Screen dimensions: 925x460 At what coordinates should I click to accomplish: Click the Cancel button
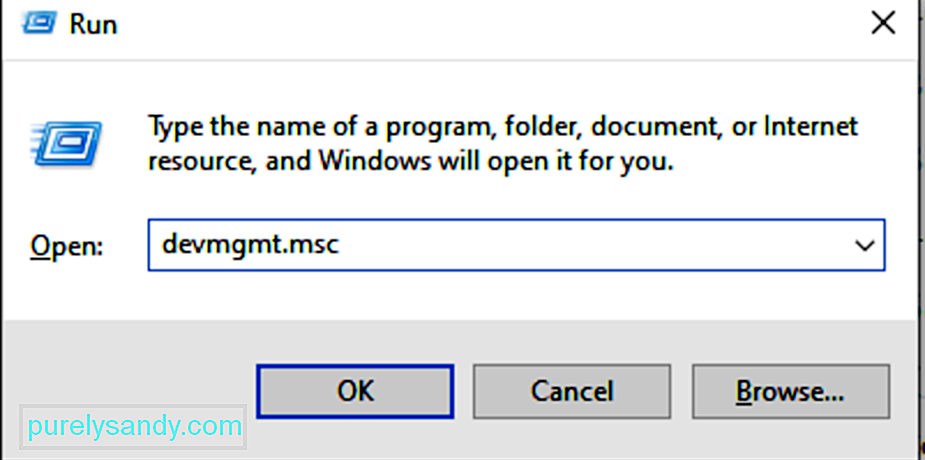[572, 391]
